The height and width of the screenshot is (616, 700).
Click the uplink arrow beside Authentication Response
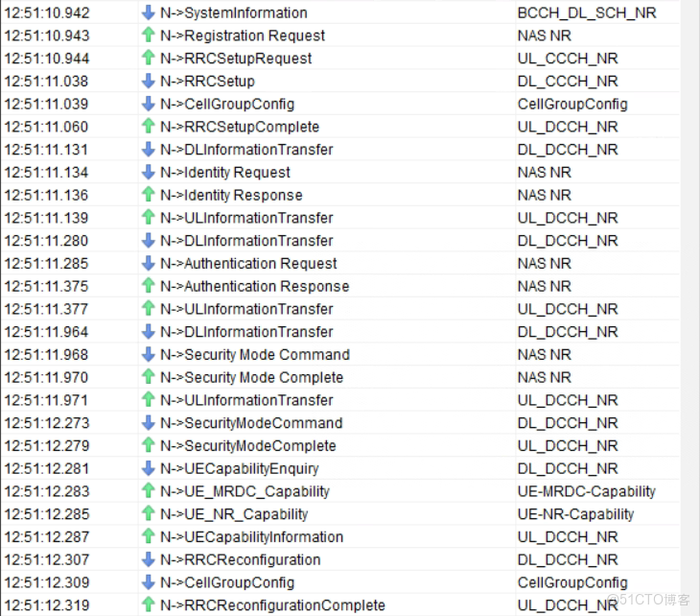[149, 286]
